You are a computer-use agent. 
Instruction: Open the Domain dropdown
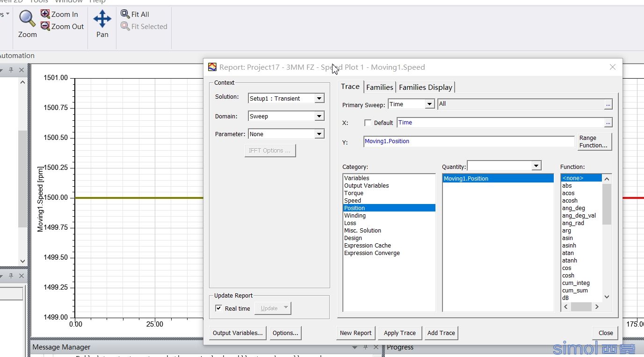[x=319, y=116]
